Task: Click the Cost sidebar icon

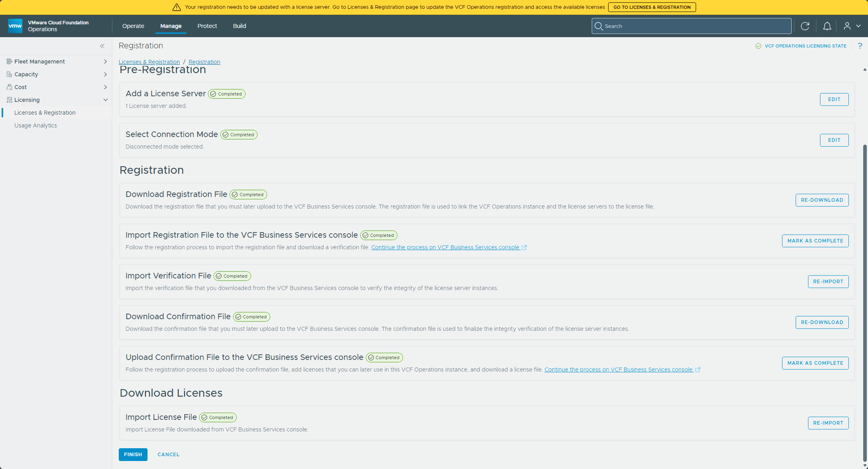Action: 10,87
